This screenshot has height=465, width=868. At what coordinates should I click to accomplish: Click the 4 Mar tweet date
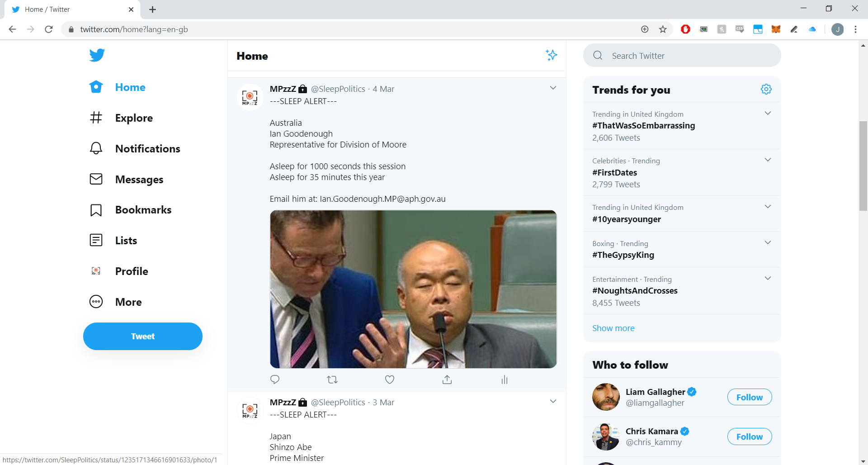pyautogui.click(x=383, y=89)
